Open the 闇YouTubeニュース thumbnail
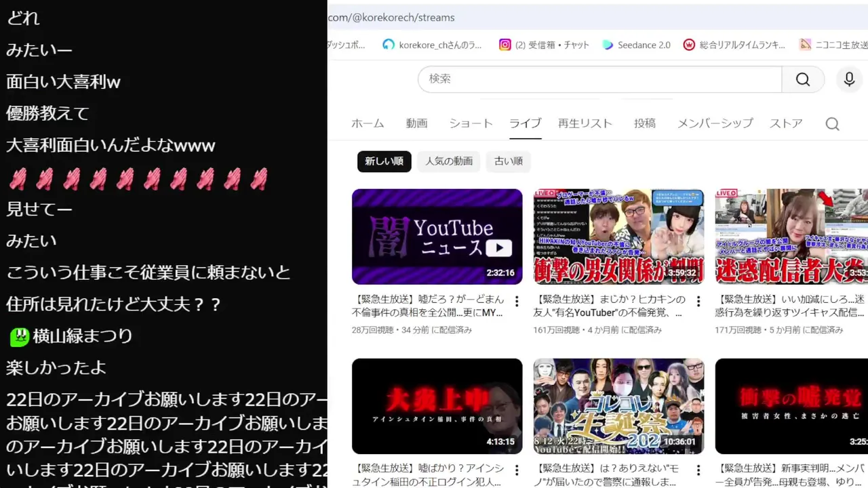The width and height of the screenshot is (868, 488). (437, 237)
